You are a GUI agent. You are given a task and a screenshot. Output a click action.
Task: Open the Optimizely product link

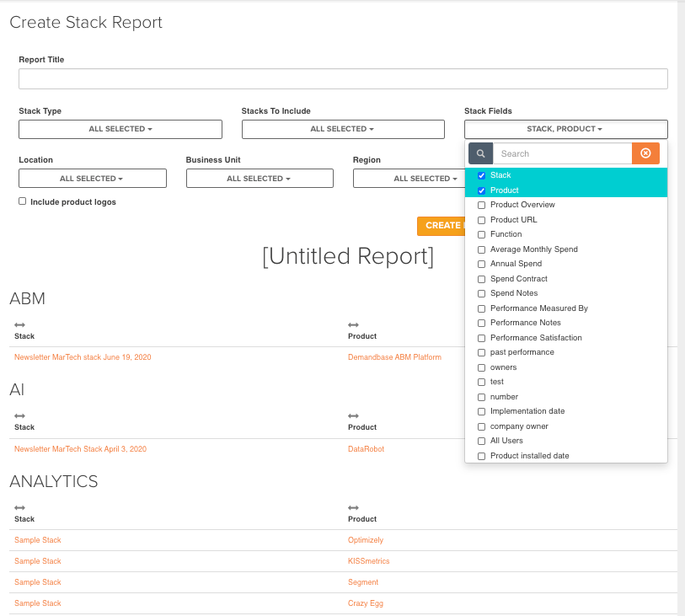[366, 540]
